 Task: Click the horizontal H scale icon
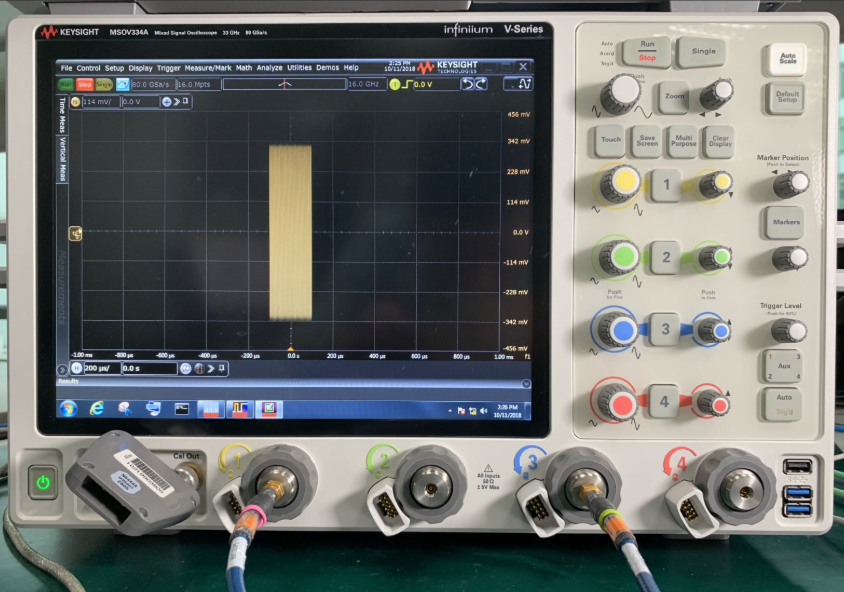pos(76,368)
